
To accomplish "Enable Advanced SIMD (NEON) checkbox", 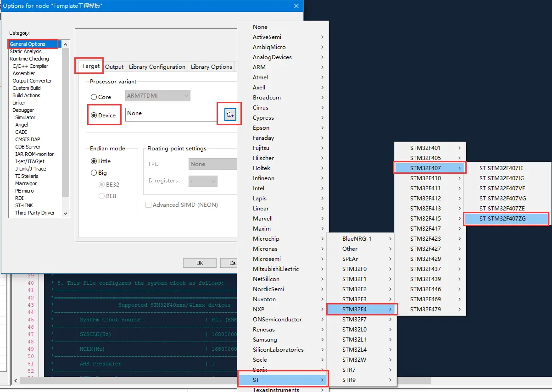I will pos(148,205).
